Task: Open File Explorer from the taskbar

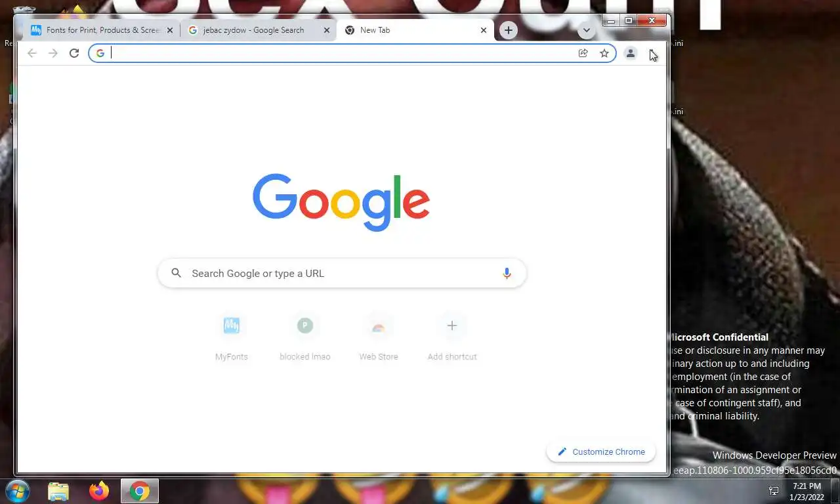Action: click(58, 491)
